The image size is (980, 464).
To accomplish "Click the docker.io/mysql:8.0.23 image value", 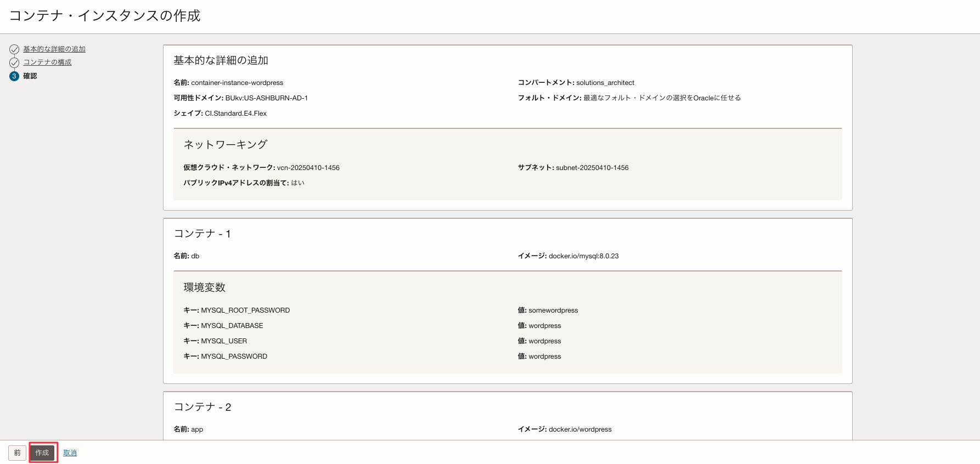I will (x=583, y=256).
